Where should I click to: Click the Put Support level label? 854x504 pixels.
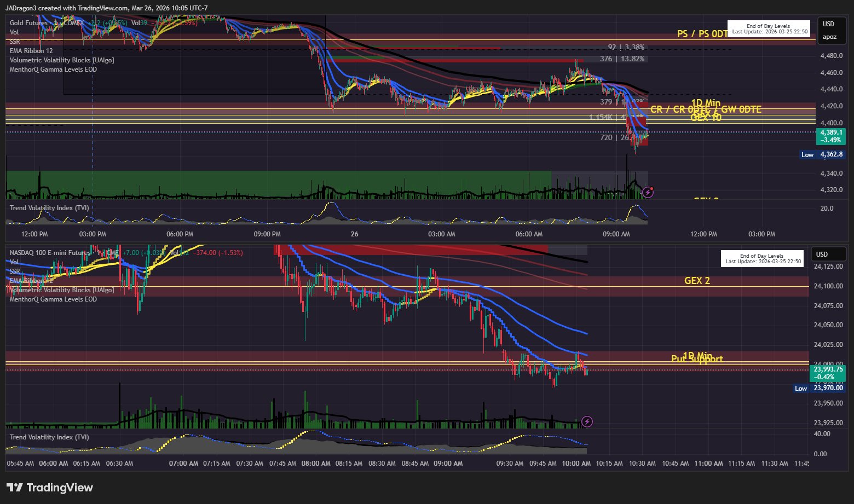pyautogui.click(x=697, y=359)
